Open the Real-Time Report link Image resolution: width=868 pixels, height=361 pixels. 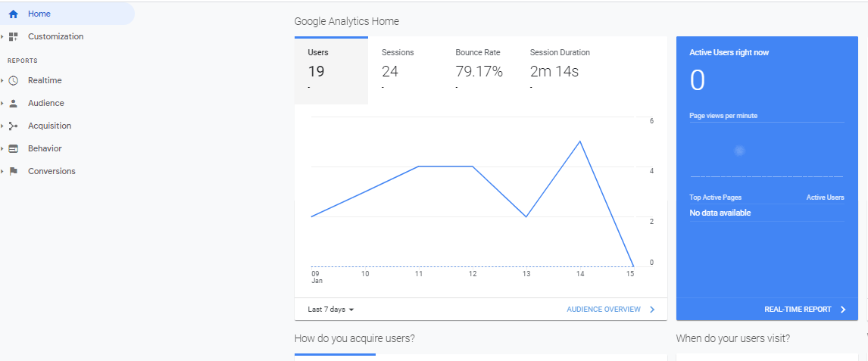pos(797,310)
